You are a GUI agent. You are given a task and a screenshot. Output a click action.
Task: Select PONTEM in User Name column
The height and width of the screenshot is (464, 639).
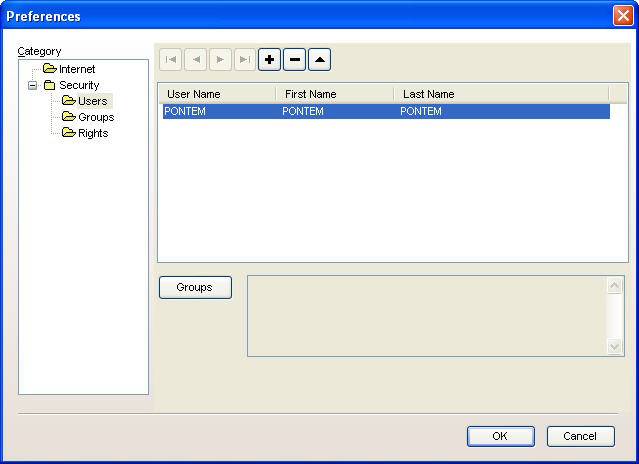click(x=185, y=111)
